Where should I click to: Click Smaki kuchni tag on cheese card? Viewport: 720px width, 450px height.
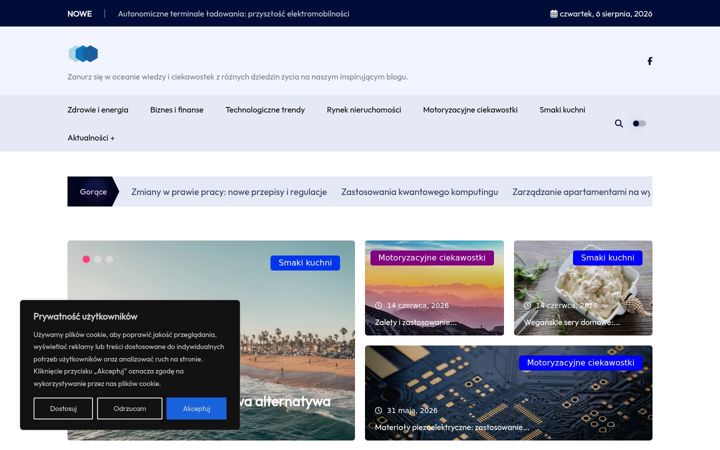(608, 258)
